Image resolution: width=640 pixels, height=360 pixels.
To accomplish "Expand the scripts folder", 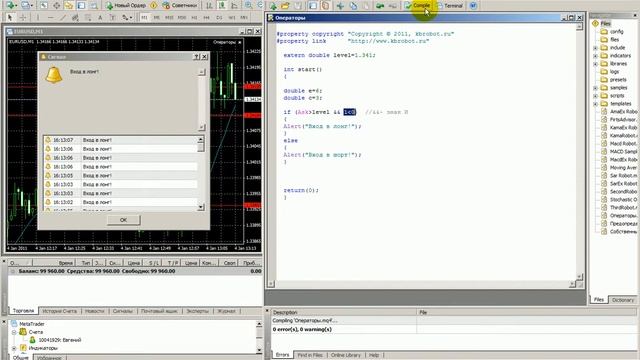I will [x=595, y=96].
